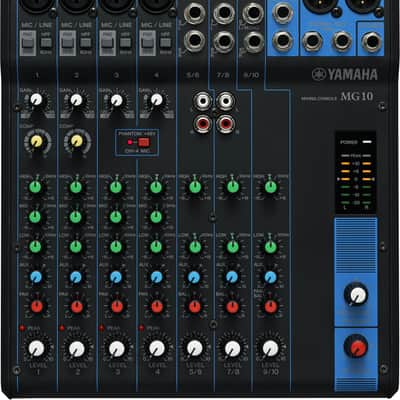Select channel 9/10 lower phone jack
Image resolution: width=400 pixels, height=400 pixels.
(254, 41)
